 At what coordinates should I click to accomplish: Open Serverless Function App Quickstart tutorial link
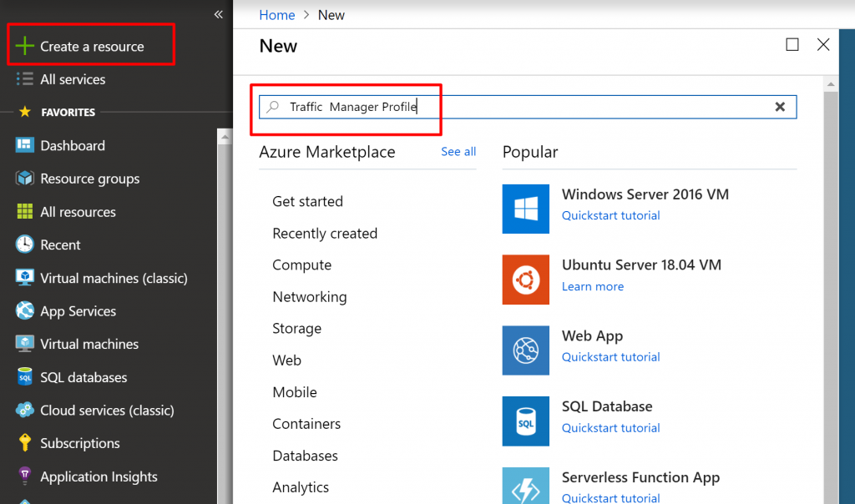tap(610, 498)
